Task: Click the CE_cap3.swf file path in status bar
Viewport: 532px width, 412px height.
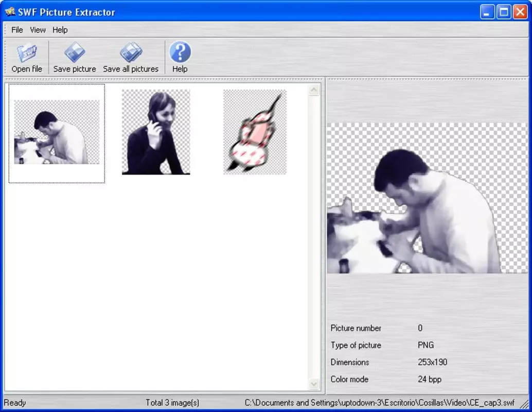Action: coord(379,403)
